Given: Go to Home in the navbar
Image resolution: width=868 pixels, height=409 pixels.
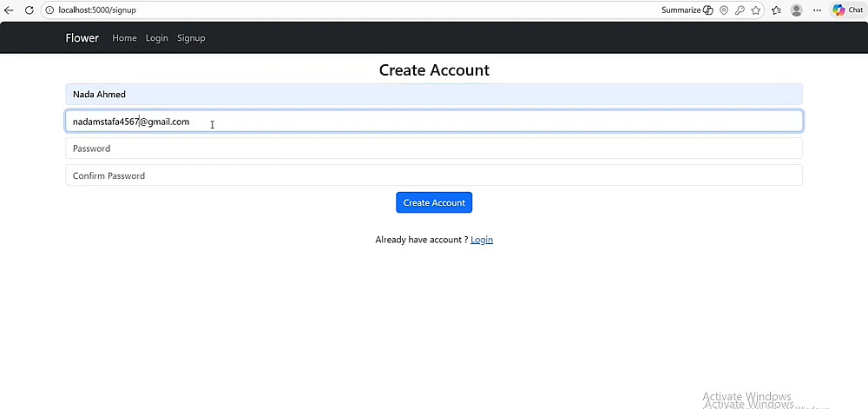Looking at the screenshot, I should pyautogui.click(x=124, y=38).
